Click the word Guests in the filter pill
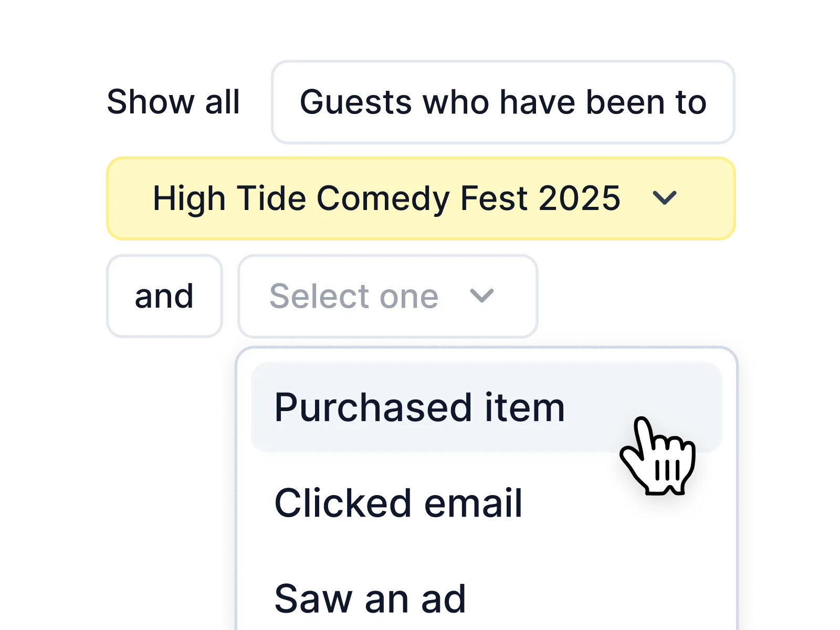 (355, 102)
